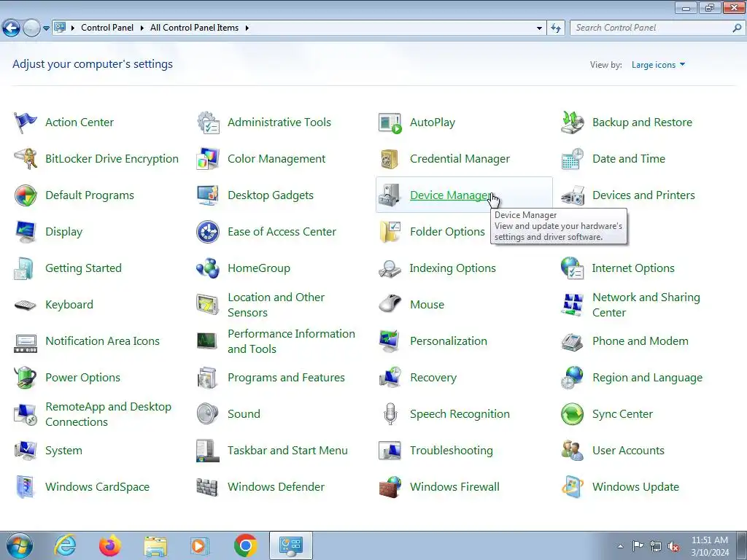This screenshot has width=747, height=560.
Task: Click the taskbar clock and date
Action: point(710,546)
